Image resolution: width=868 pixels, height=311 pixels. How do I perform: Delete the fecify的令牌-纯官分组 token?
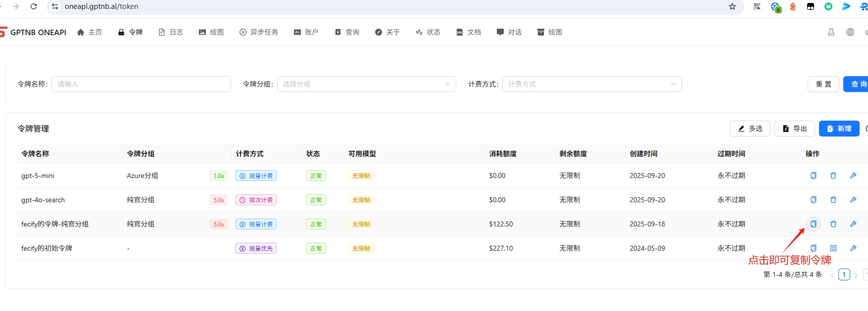833,224
